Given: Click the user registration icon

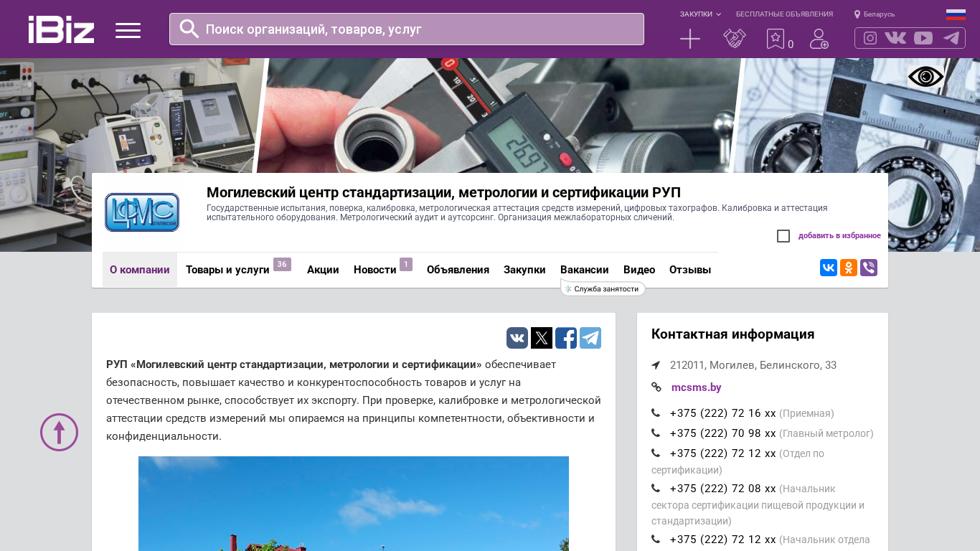Looking at the screenshot, I should click(819, 39).
